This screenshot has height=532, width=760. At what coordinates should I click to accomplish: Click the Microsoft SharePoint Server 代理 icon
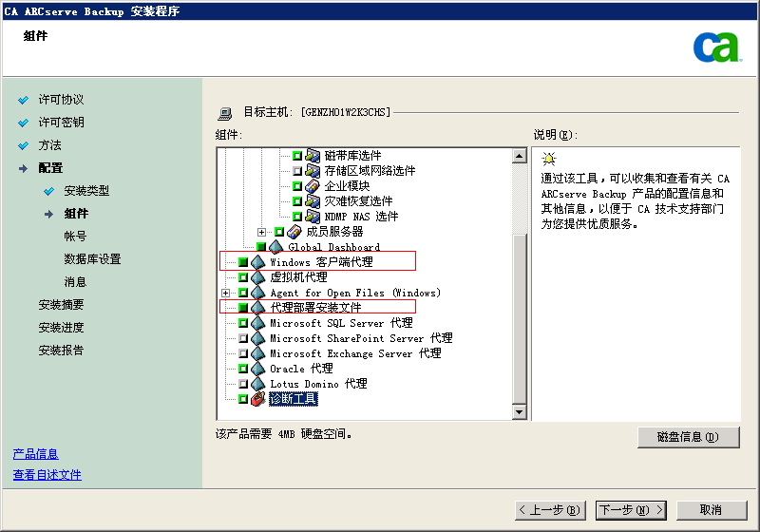point(257,338)
